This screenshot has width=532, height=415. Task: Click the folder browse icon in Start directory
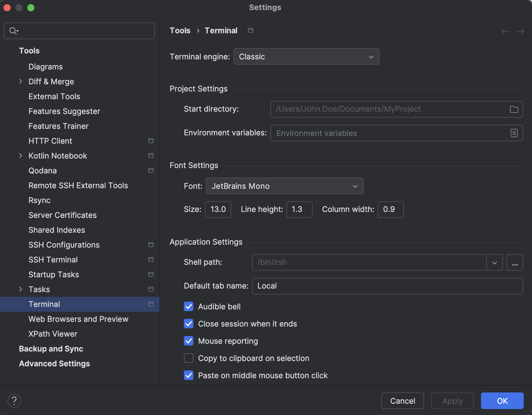pyautogui.click(x=514, y=109)
